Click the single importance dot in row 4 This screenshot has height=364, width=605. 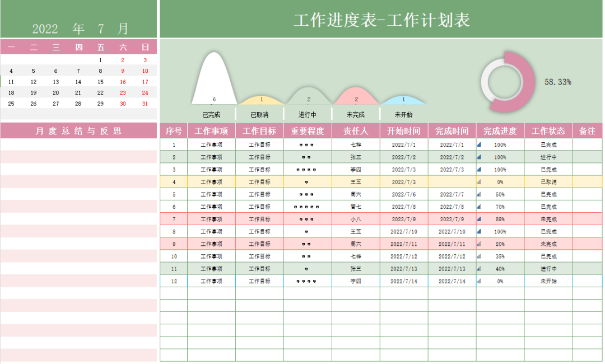click(306, 182)
